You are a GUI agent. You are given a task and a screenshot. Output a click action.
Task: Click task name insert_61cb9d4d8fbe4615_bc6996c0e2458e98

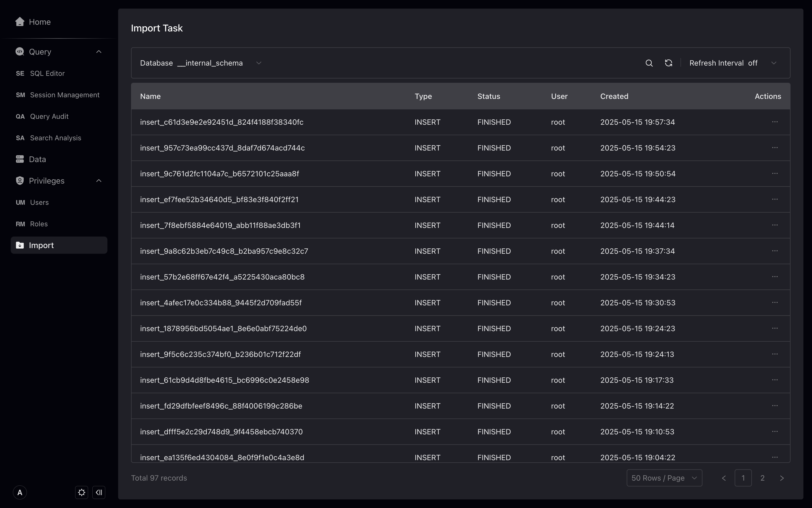224,380
